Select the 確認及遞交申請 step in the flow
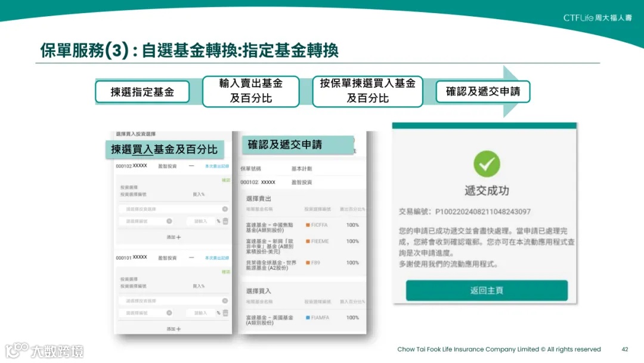Image resolution: width=644 pixels, height=363 pixels. tap(483, 91)
